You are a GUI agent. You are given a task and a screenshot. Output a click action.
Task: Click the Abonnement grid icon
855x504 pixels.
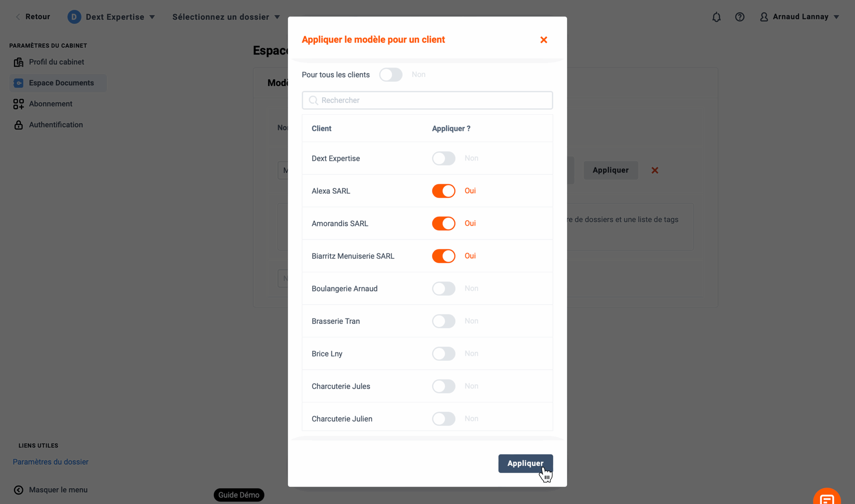tap(18, 104)
